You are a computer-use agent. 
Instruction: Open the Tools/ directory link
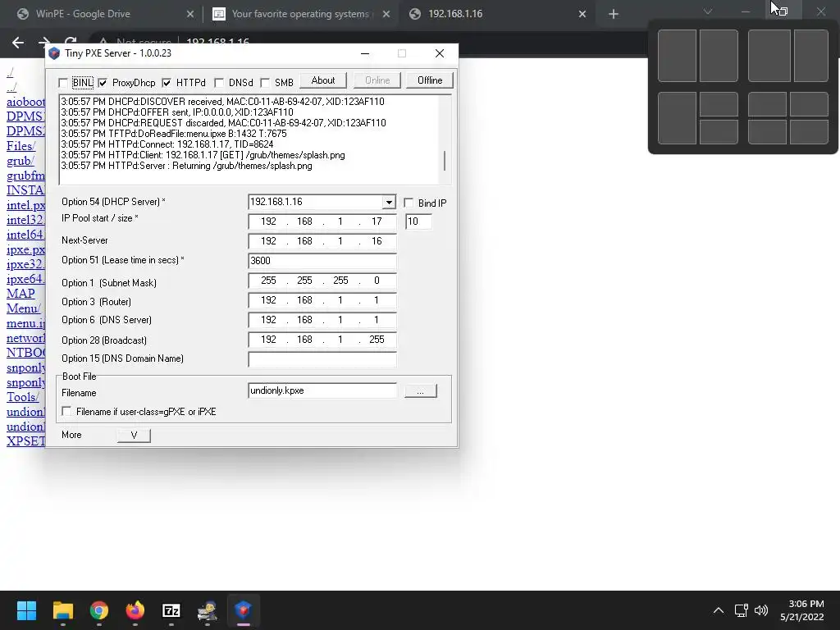[22, 397]
